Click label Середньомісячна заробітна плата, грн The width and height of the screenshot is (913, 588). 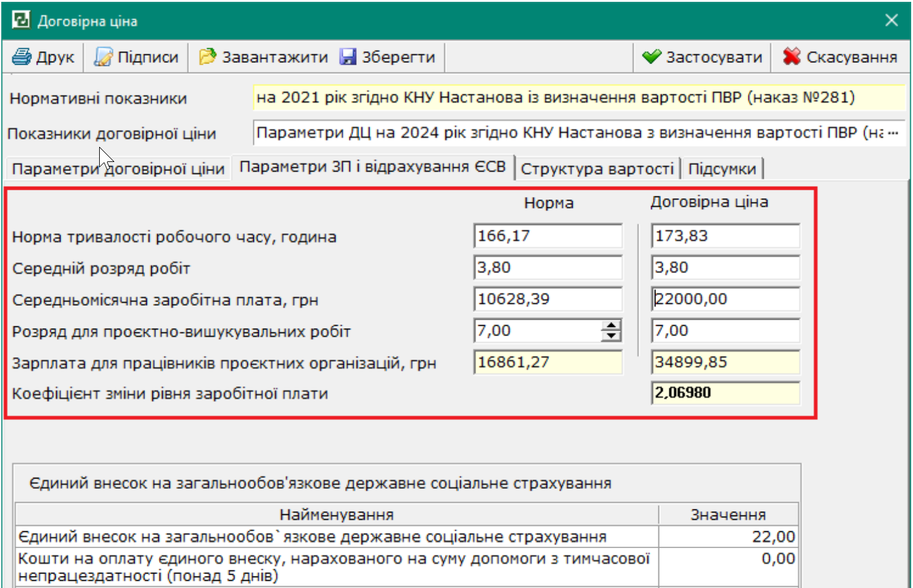coord(165,300)
